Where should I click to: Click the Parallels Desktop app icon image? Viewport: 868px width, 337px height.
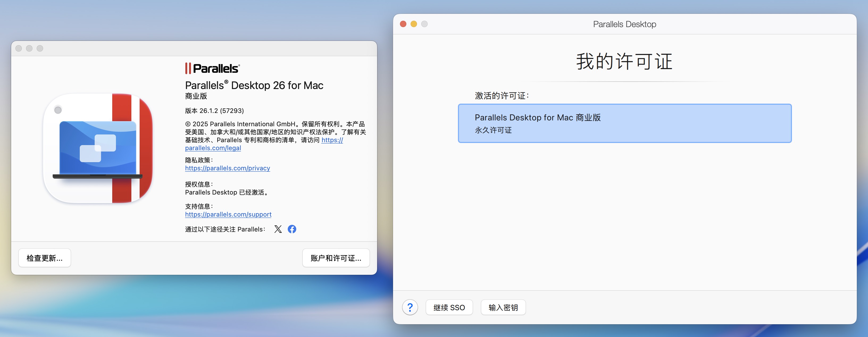[98, 148]
